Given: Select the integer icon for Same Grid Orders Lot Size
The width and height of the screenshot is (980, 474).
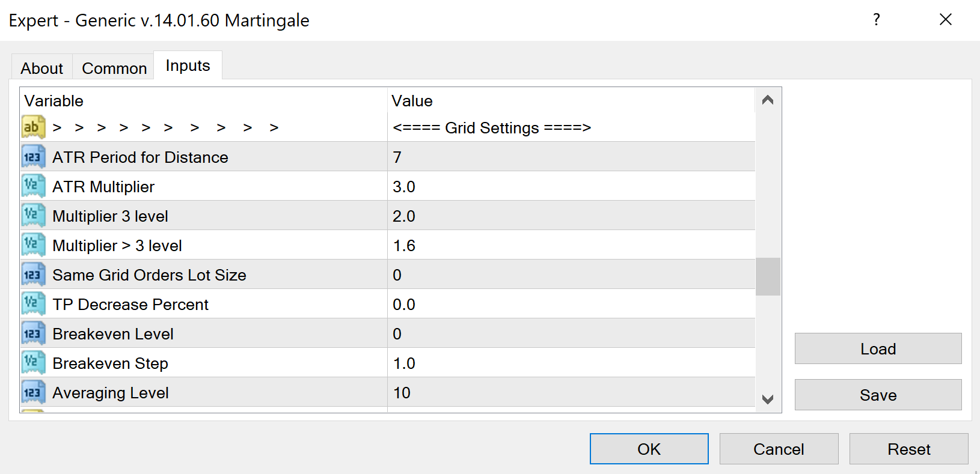Looking at the screenshot, I should tap(33, 275).
